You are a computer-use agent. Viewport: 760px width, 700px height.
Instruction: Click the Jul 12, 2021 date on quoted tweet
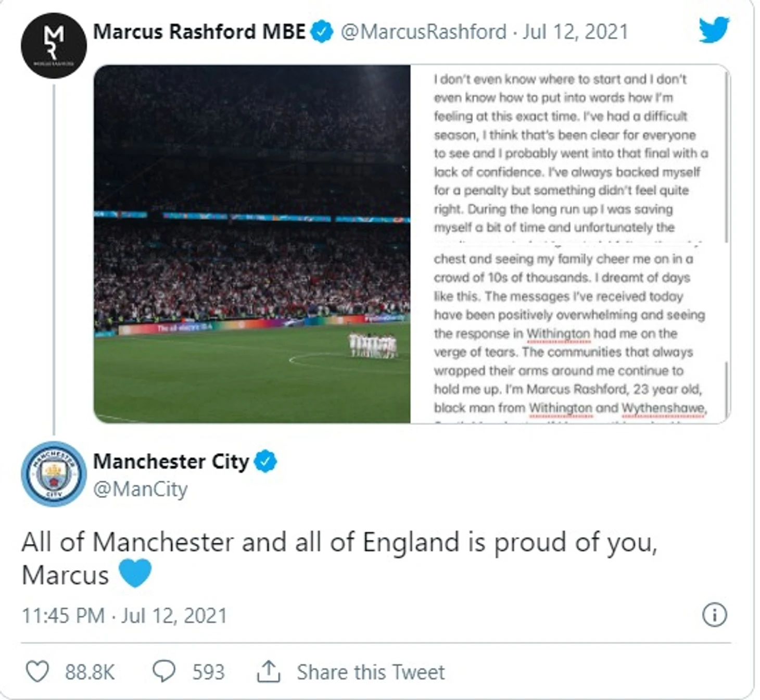click(575, 32)
